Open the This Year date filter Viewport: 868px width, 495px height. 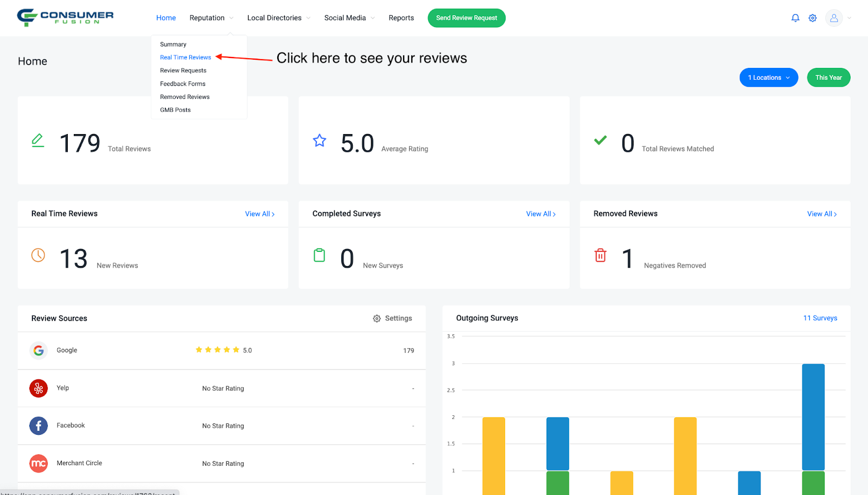click(x=828, y=77)
